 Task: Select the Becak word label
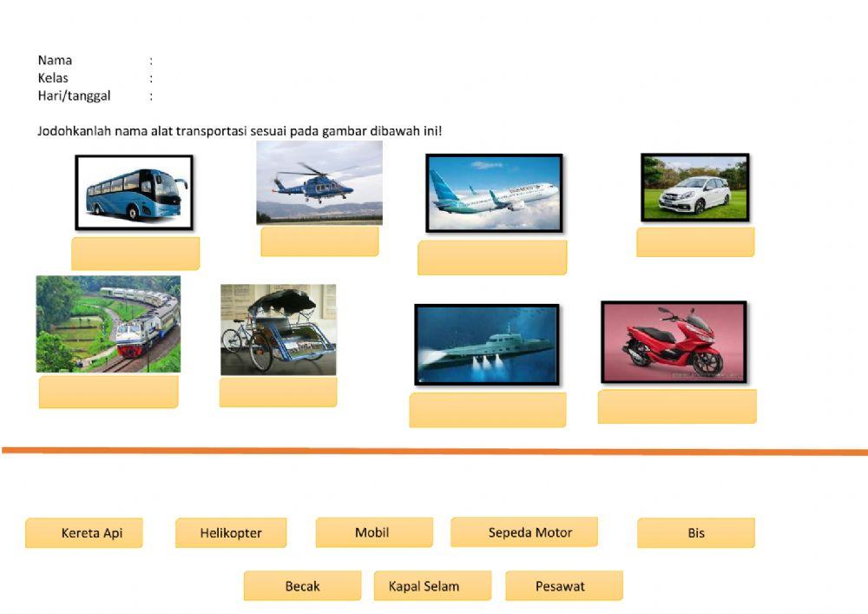(x=302, y=586)
